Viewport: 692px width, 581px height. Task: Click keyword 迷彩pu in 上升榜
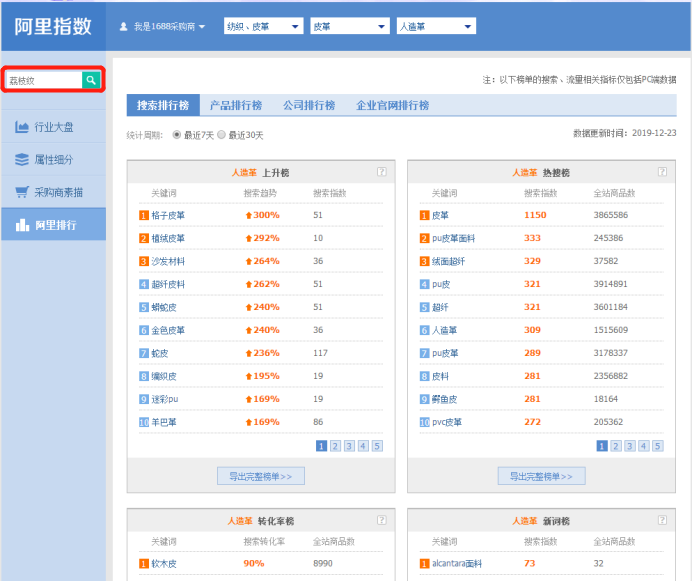point(165,399)
